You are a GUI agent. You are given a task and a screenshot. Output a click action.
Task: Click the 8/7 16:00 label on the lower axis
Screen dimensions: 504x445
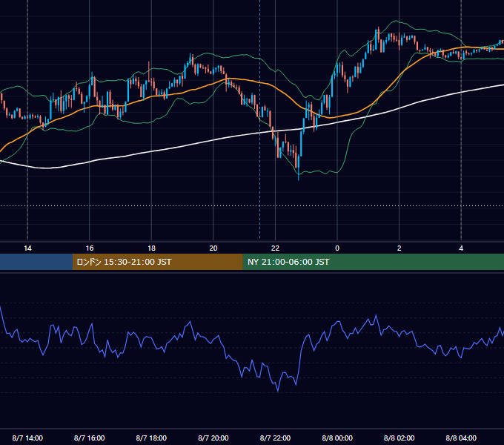click(90, 438)
